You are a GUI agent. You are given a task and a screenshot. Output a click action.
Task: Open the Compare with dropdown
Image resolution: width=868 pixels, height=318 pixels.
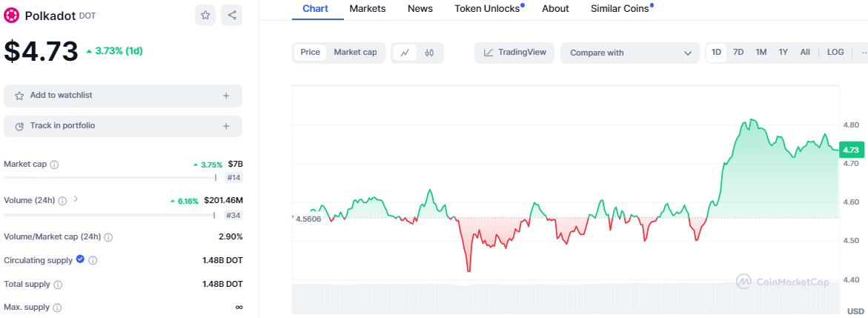[629, 53]
